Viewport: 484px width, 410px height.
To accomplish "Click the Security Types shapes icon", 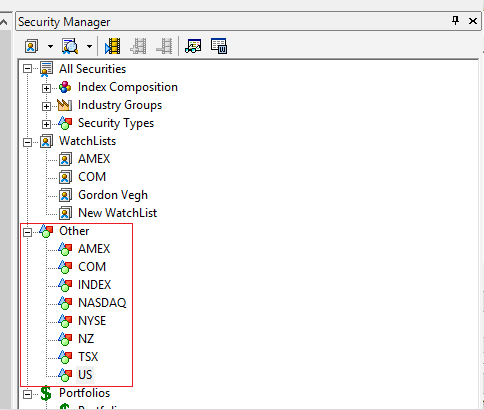I will 65,123.
